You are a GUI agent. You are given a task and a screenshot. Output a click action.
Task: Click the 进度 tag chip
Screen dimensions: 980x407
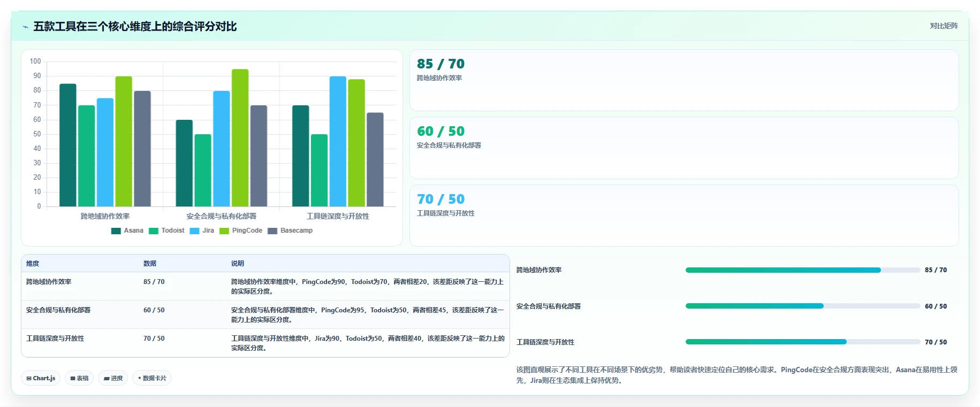point(113,378)
